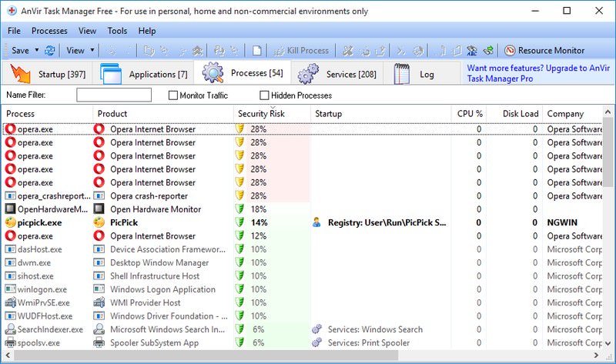The width and height of the screenshot is (616, 364).
Task: Open the Processes menu
Action: click(49, 31)
